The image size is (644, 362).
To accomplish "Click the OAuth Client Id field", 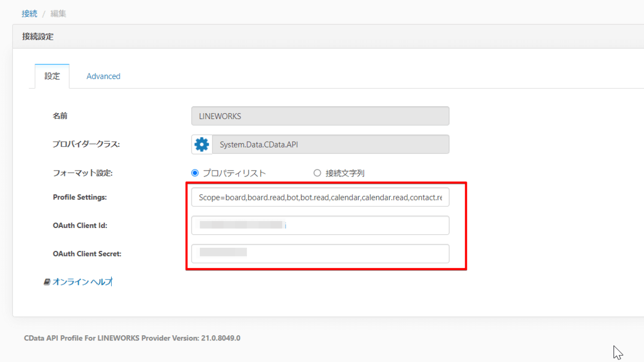I will click(x=320, y=225).
